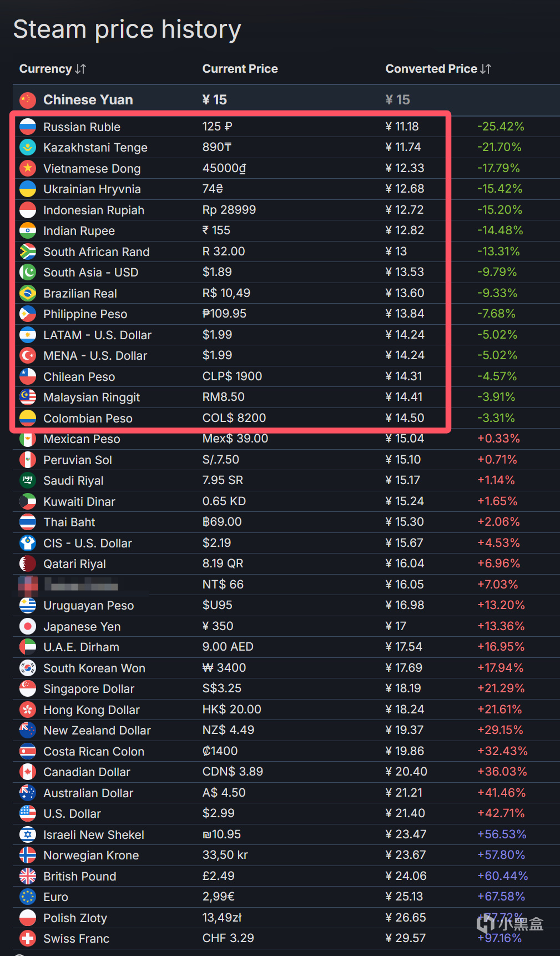Click the Chinese Yuan flag icon
Viewport: 560px width, 956px height.
pyautogui.click(x=28, y=100)
